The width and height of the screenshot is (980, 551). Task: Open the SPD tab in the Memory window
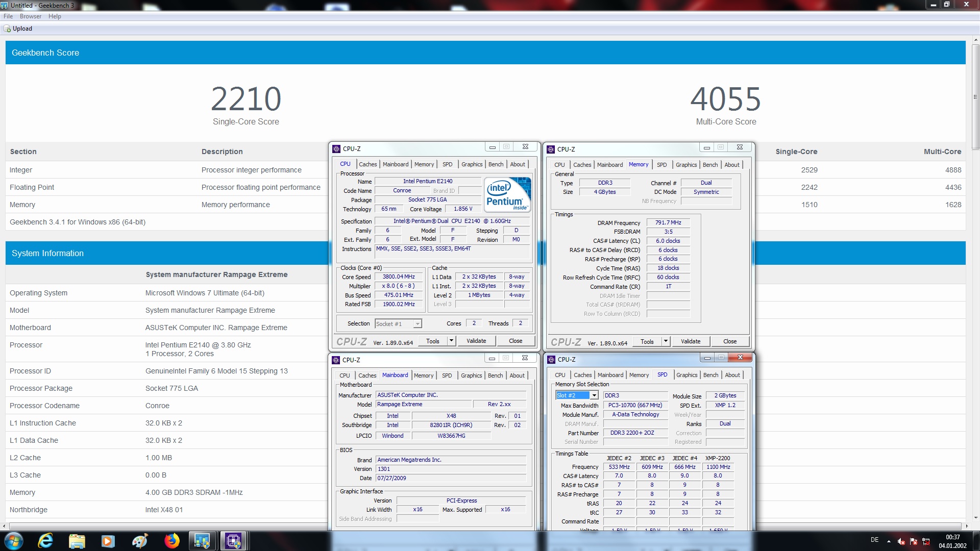[x=661, y=165]
